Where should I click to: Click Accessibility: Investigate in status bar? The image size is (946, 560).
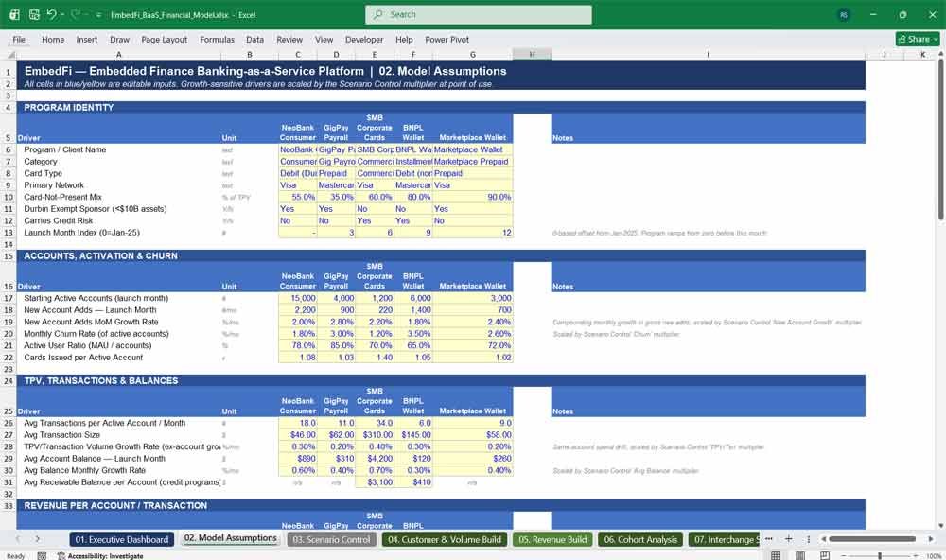point(100,556)
